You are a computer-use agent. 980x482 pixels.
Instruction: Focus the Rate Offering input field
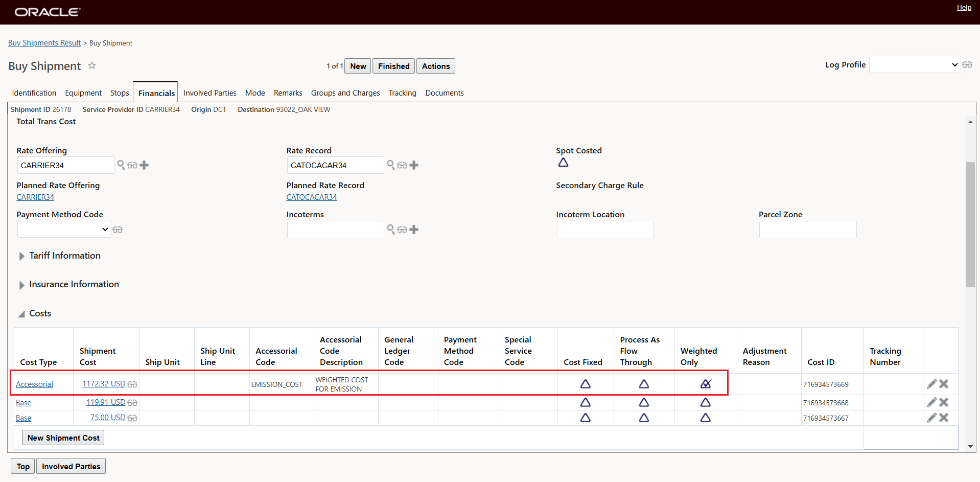(66, 165)
